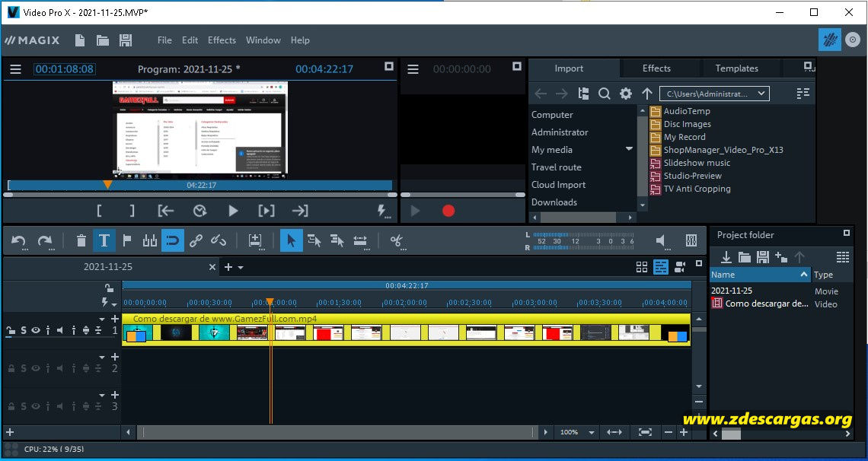The width and height of the screenshot is (868, 461).
Task: Open Import panel gear options
Action: click(x=626, y=94)
